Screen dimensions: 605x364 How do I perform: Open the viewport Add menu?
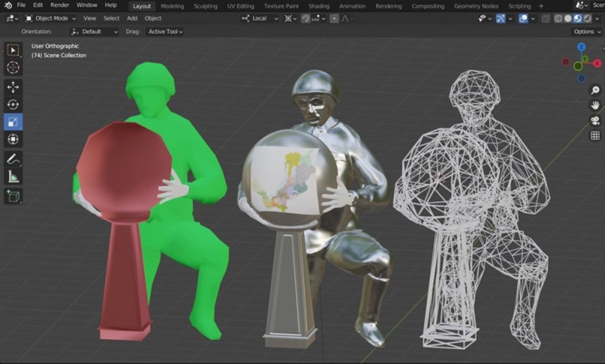click(x=132, y=18)
